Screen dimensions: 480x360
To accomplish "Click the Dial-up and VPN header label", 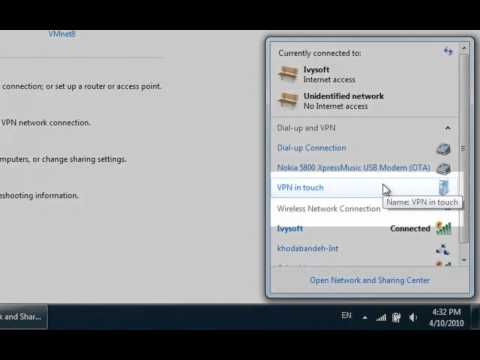I will point(306,128).
